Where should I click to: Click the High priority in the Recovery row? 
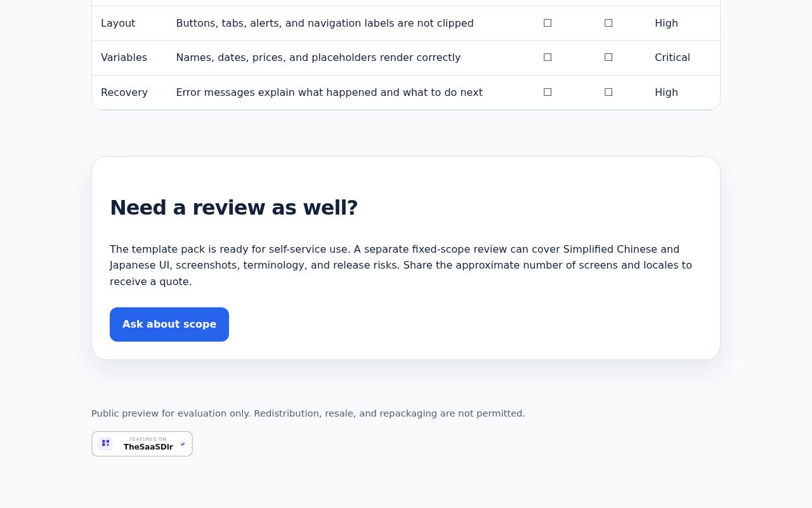tap(666, 92)
